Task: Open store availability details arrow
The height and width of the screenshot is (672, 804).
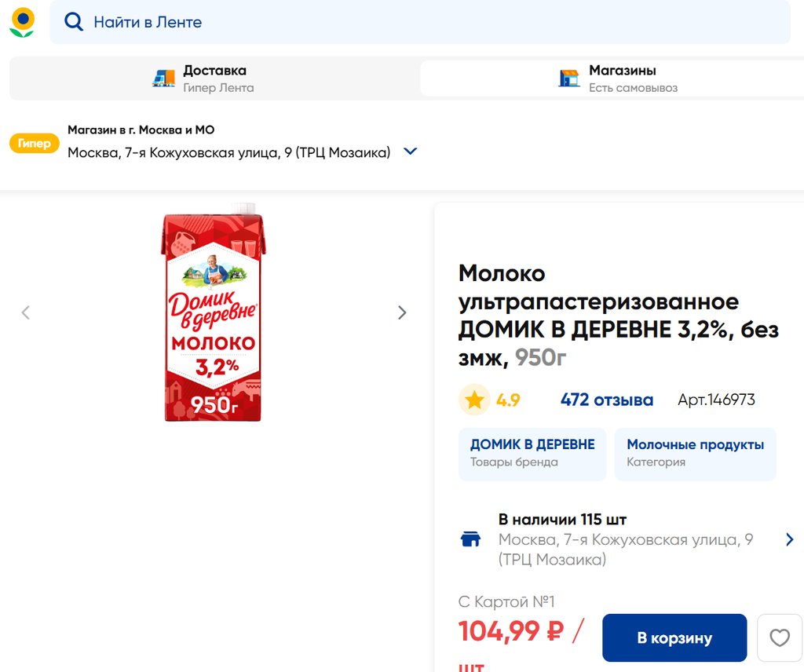Action: (x=789, y=539)
